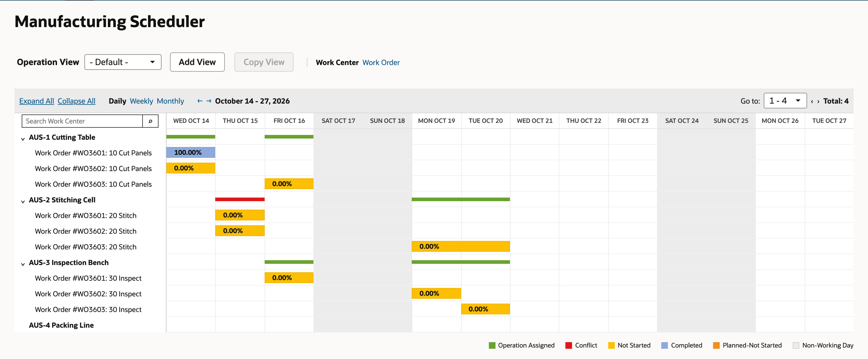The height and width of the screenshot is (359, 868).
Task: Click the Expand All link
Action: (x=36, y=101)
